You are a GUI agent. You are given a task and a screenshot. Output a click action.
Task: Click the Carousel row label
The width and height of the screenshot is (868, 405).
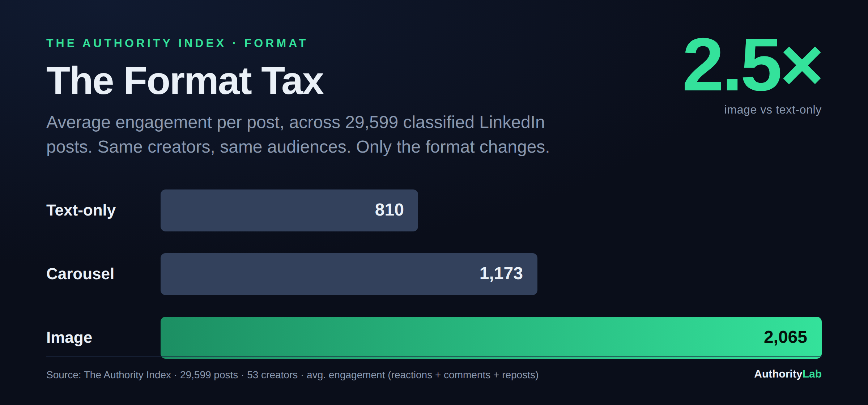80,274
